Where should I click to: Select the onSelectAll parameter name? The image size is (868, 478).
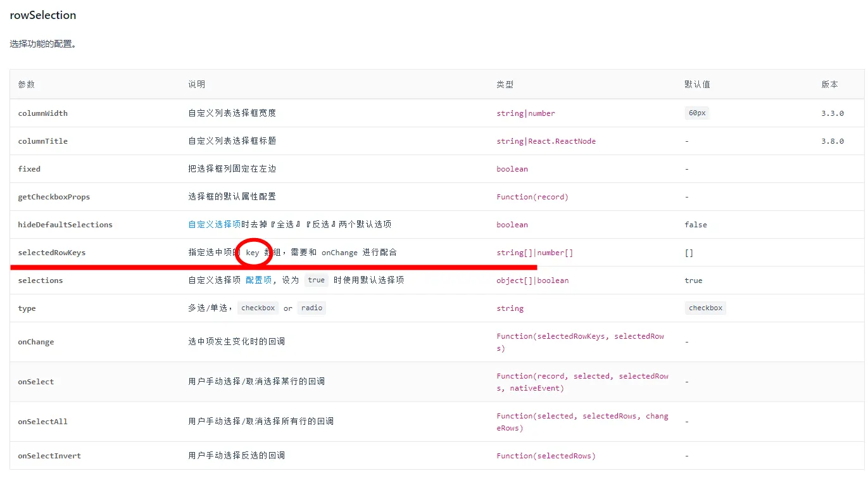coord(43,422)
